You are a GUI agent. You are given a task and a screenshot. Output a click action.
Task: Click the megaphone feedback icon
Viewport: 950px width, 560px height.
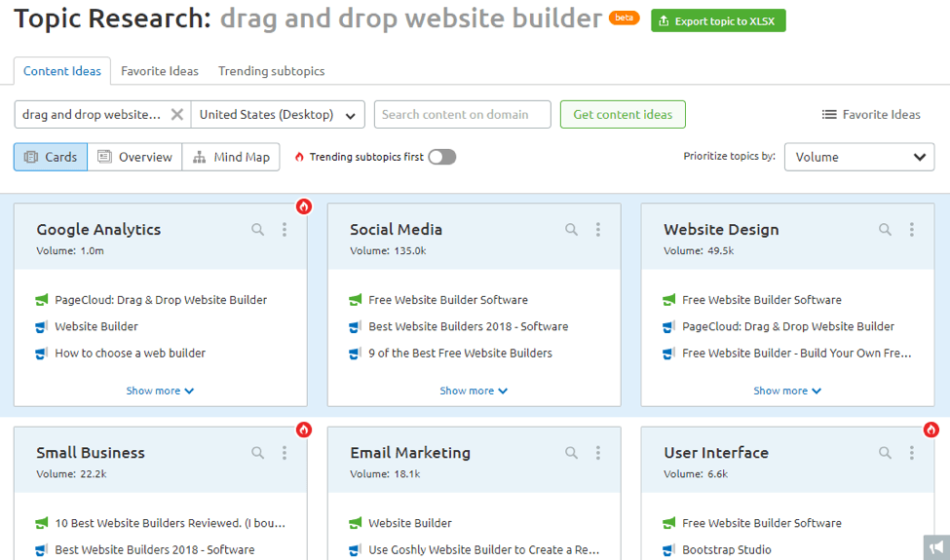[935, 547]
